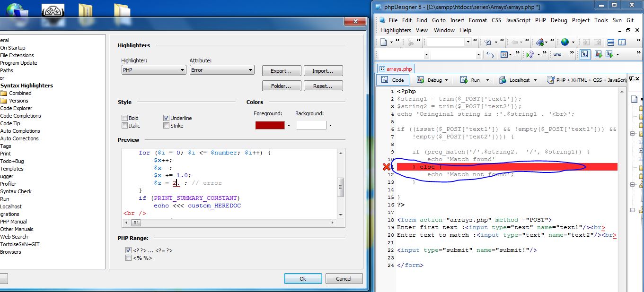Click the back arrow navigation icon
644x292 pixels.
[514, 42]
